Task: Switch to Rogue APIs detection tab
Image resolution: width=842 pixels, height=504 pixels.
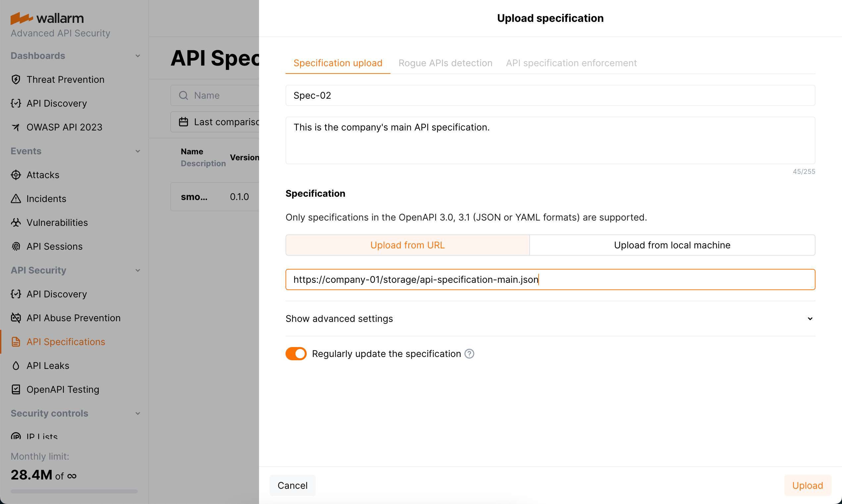Action: 445,63
